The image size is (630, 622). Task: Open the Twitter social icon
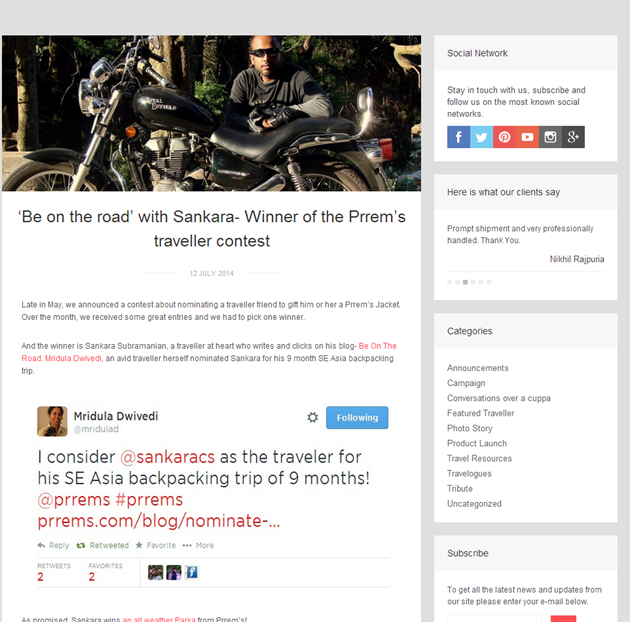pyautogui.click(x=481, y=137)
